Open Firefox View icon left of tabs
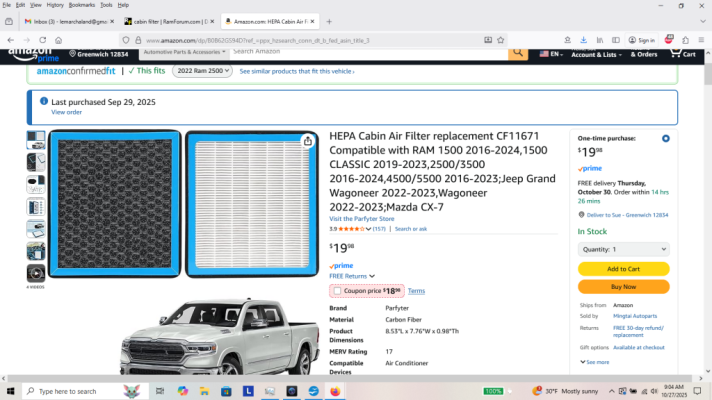This screenshot has width=712, height=400. tap(9, 21)
